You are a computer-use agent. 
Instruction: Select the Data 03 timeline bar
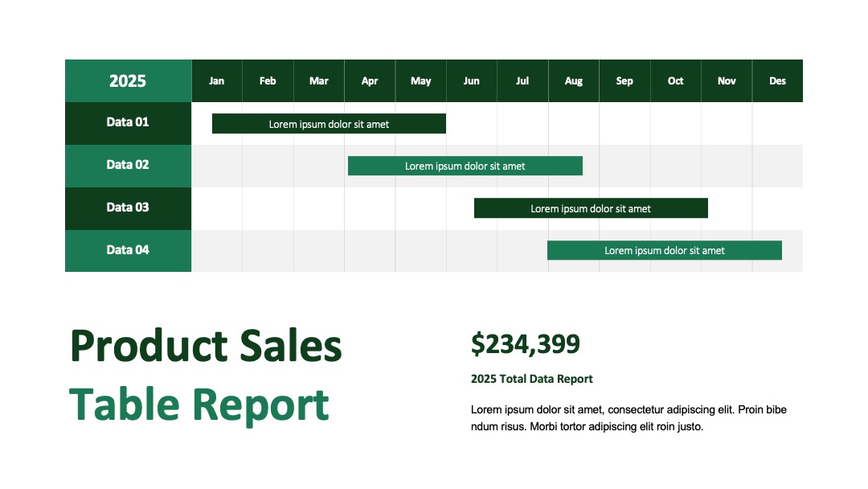pos(591,208)
